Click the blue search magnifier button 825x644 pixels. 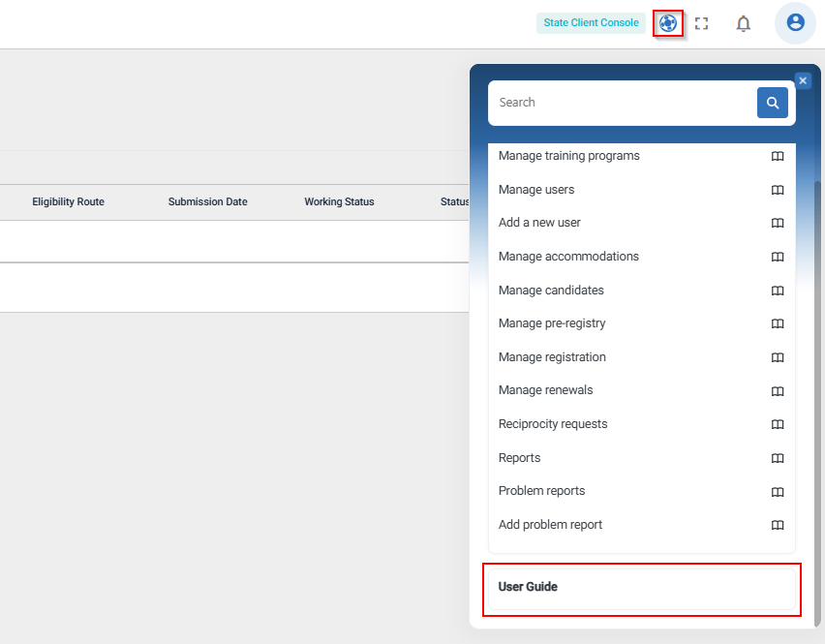click(773, 103)
